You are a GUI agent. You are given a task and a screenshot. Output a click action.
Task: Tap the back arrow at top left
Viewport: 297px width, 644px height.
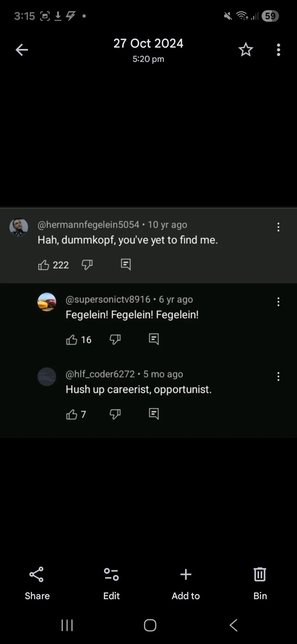(22, 50)
